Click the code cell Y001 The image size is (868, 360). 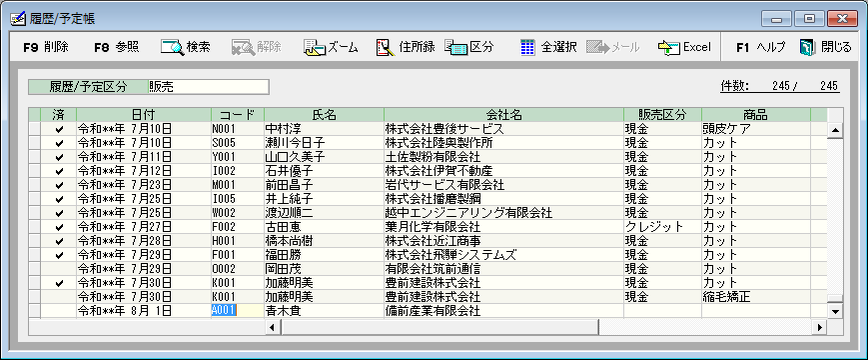click(238, 157)
